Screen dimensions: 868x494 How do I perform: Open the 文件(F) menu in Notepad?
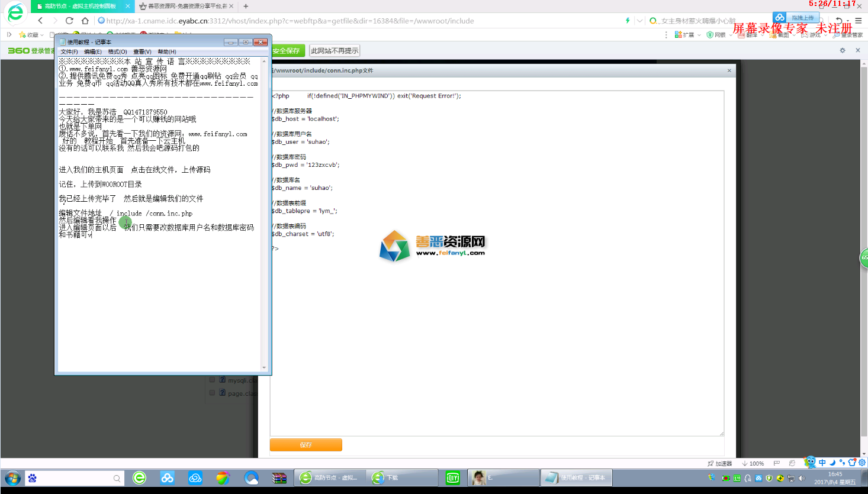tap(69, 52)
